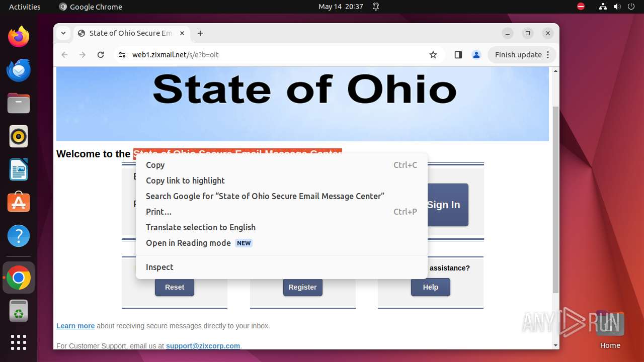Click the Register button
Screen dimensions: 644x362
point(303,287)
